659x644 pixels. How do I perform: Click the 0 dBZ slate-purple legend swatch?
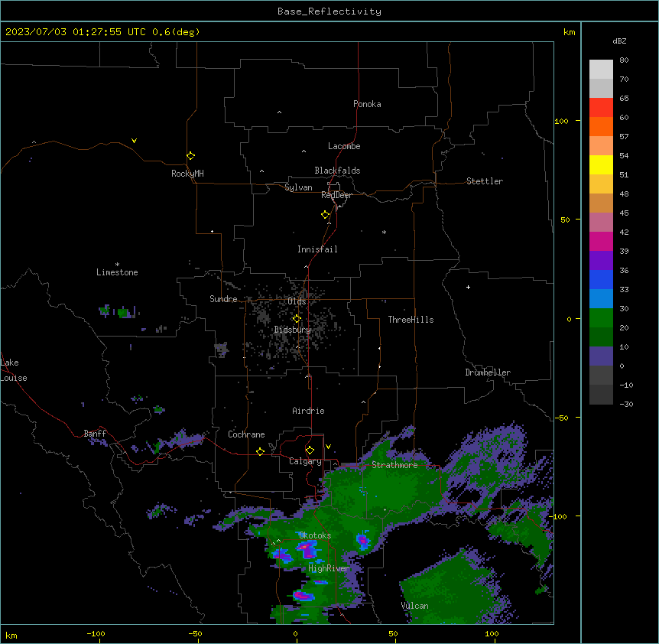601,356
